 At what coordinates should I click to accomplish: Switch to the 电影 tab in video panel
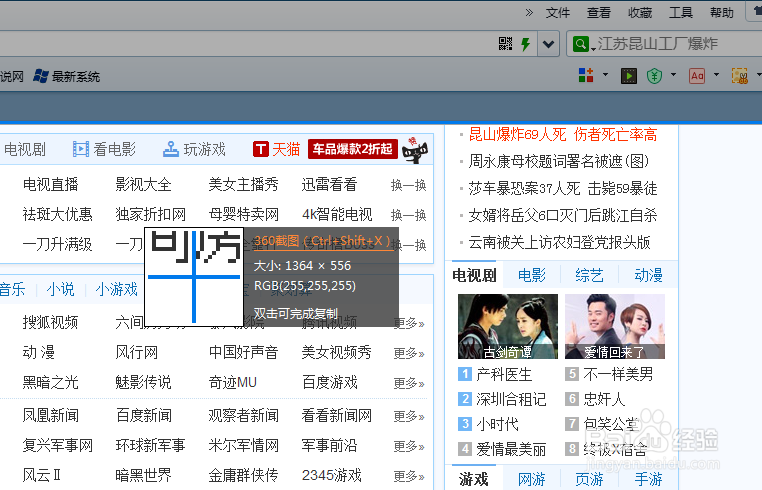click(x=532, y=276)
